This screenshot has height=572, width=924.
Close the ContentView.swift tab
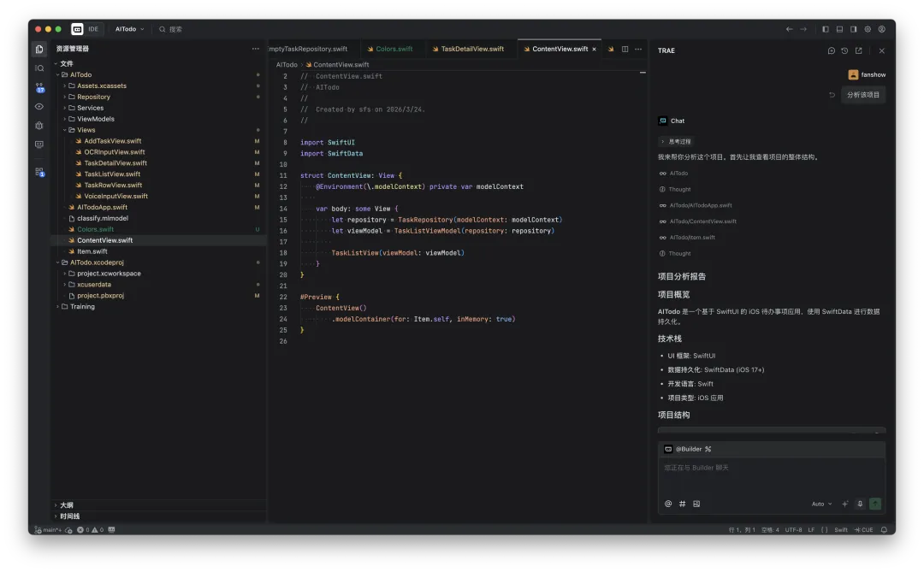point(594,50)
